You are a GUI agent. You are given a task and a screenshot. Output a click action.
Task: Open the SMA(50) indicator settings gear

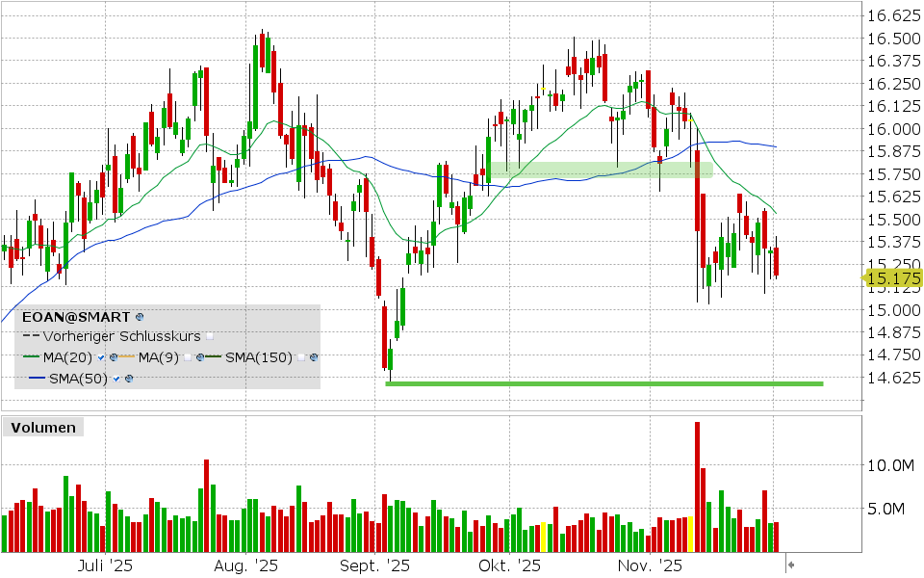coord(129,378)
